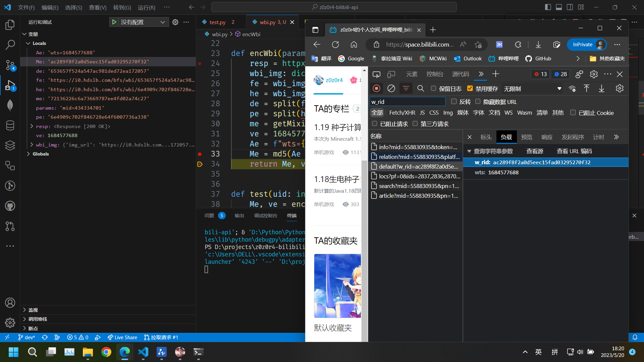The image size is (644, 362).
Task: Check the 反转 filter option
Action: [454, 101]
